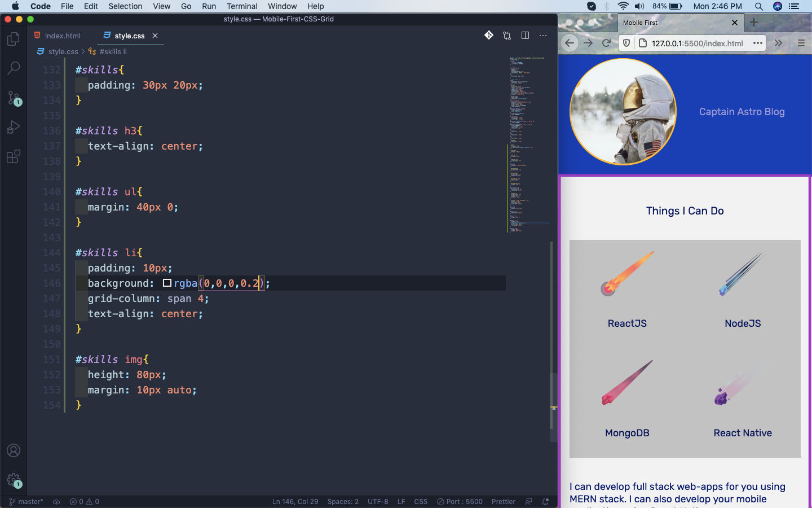Close the Mobile First browser tab
The height and width of the screenshot is (508, 812).
pyautogui.click(x=734, y=23)
